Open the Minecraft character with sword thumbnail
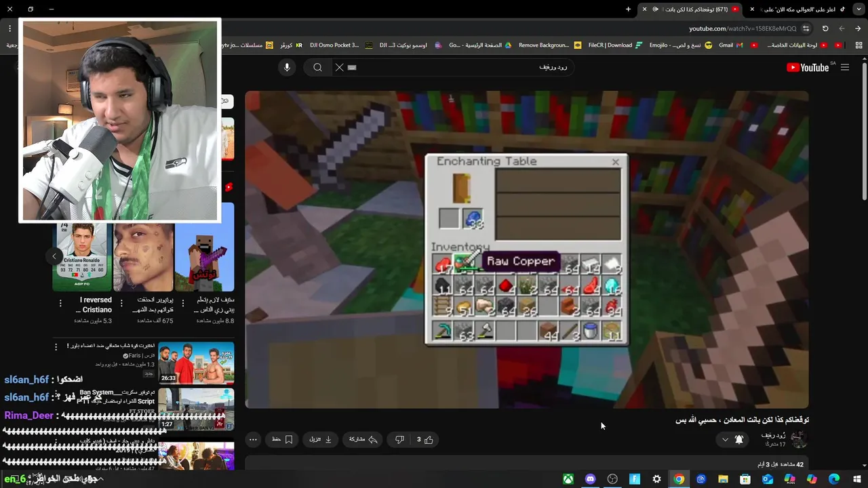The image size is (868, 488). [x=204, y=247]
